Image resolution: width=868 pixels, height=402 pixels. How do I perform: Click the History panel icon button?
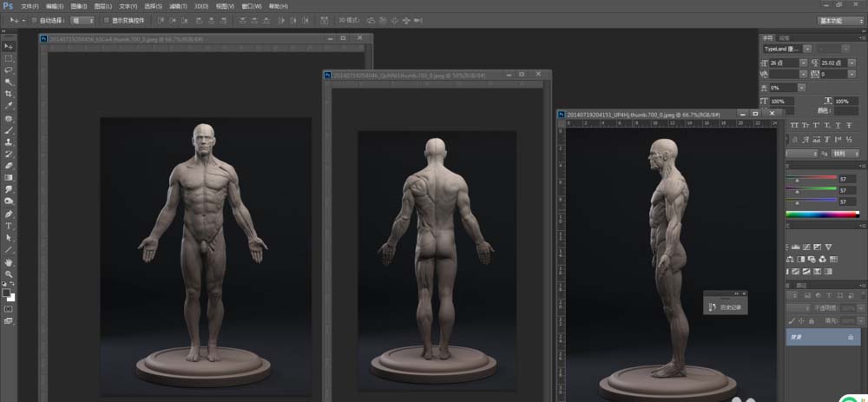click(x=713, y=306)
